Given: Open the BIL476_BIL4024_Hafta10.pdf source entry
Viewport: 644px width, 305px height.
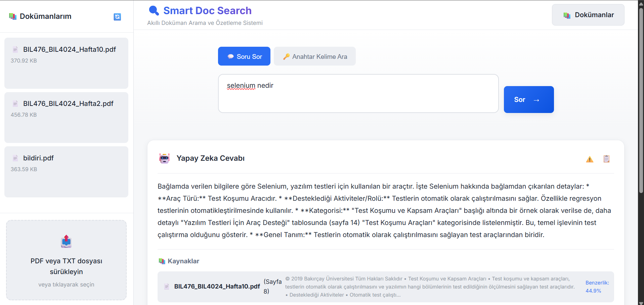Looking at the screenshot, I should [x=217, y=286].
